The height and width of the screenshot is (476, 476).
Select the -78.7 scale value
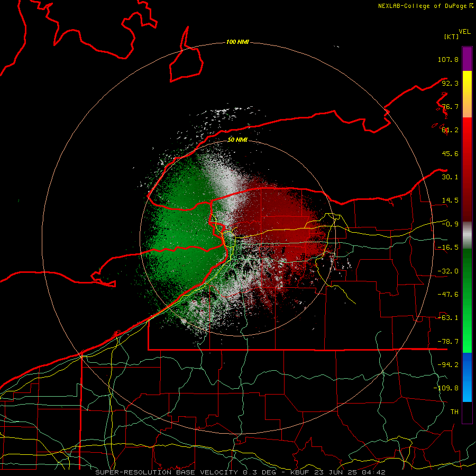tap(448, 342)
